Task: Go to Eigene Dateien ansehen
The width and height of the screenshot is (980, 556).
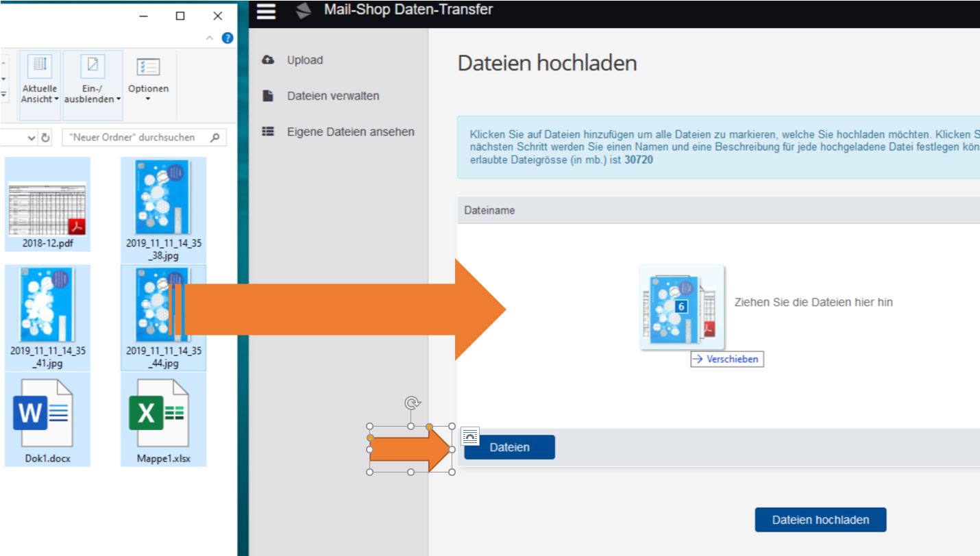Action: (x=350, y=131)
